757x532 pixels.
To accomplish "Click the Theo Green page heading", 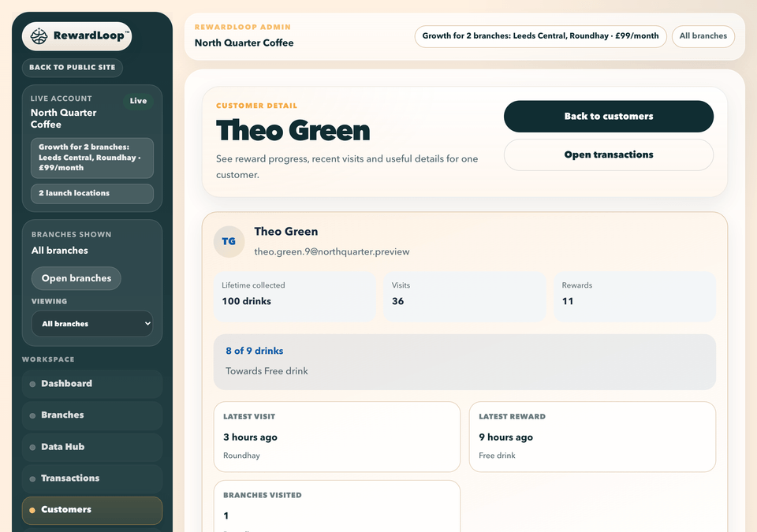I will (293, 131).
